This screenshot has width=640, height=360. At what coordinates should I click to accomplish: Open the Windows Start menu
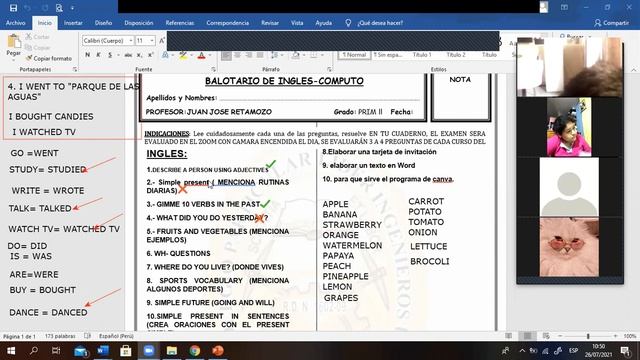point(11,351)
